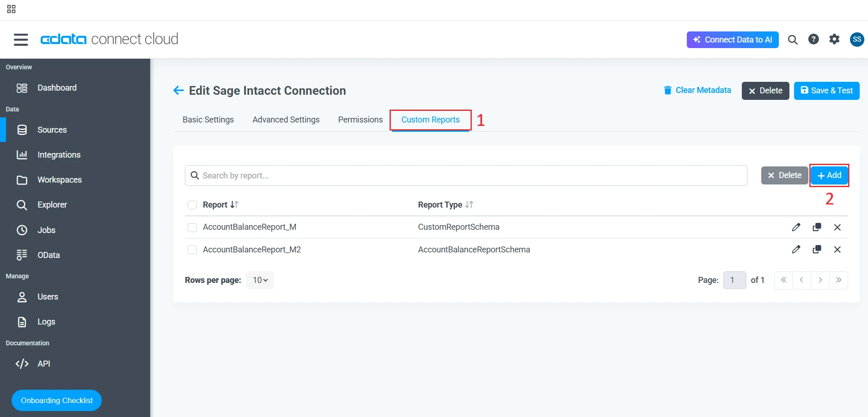Check the AccountBalanceReport_M2 row checkbox
This screenshot has height=417, width=868.
pyautogui.click(x=192, y=250)
